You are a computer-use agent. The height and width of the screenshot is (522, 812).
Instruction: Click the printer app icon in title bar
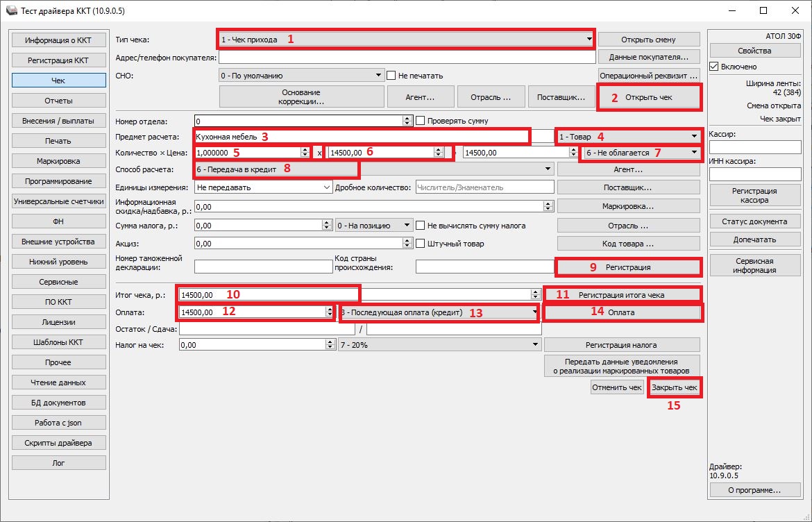click(10, 11)
